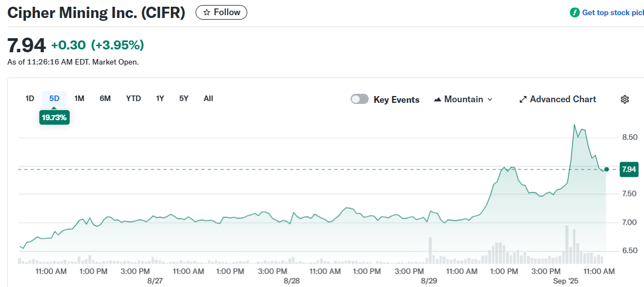Switch to the 6M range
The height and width of the screenshot is (287, 644).
105,98
